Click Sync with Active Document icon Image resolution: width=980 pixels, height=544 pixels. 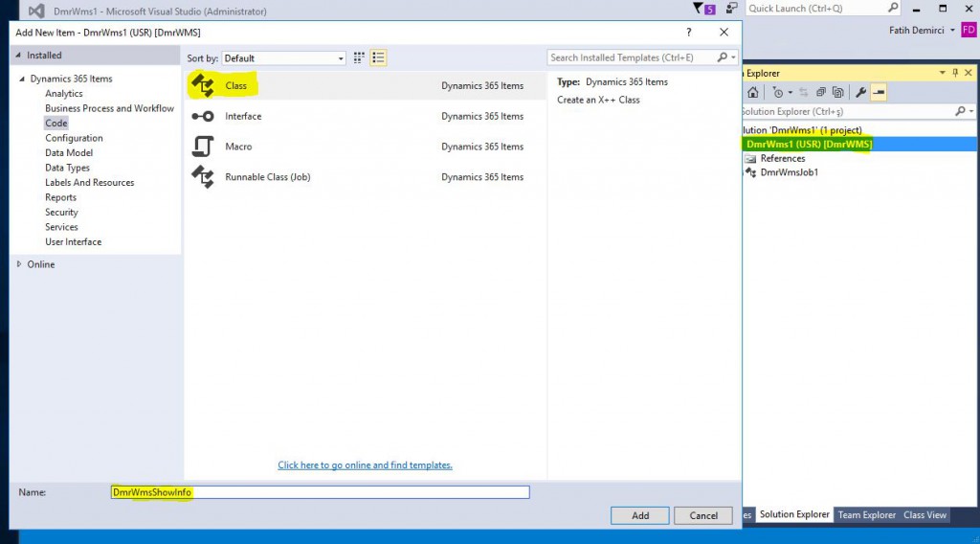click(804, 93)
